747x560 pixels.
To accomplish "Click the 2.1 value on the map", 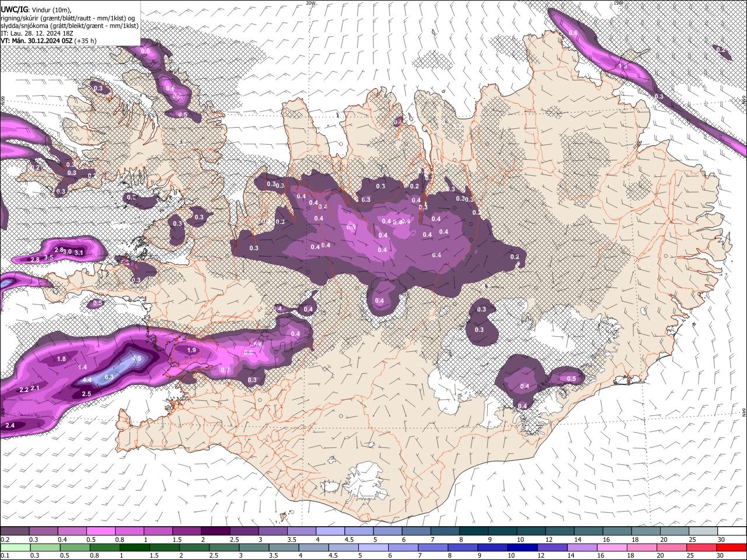I will (x=35, y=388).
